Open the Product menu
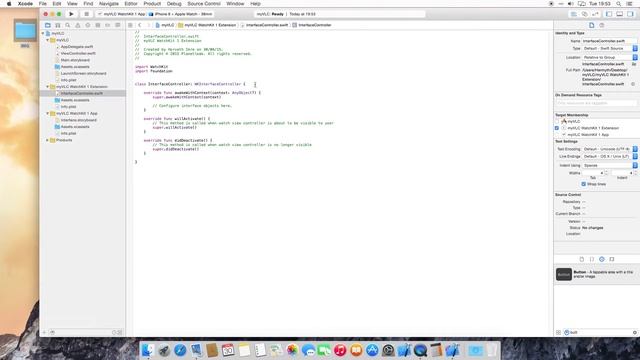Image resolution: width=640 pixels, height=360 pixels. [152, 4]
